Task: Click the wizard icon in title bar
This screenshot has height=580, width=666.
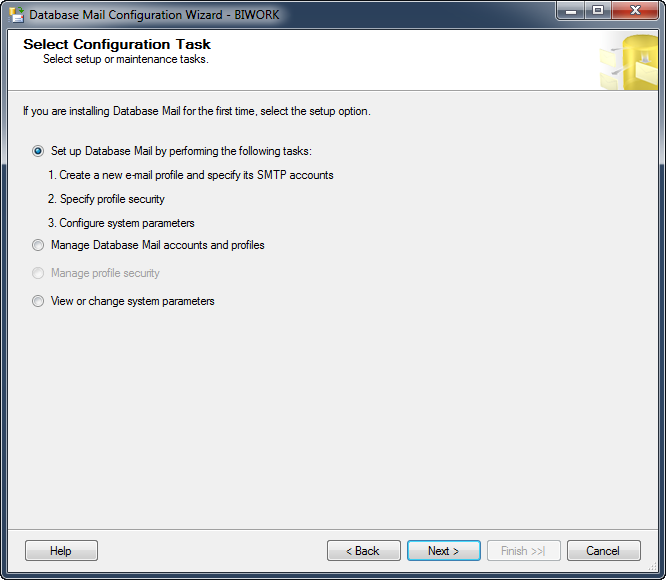Action: [17, 14]
